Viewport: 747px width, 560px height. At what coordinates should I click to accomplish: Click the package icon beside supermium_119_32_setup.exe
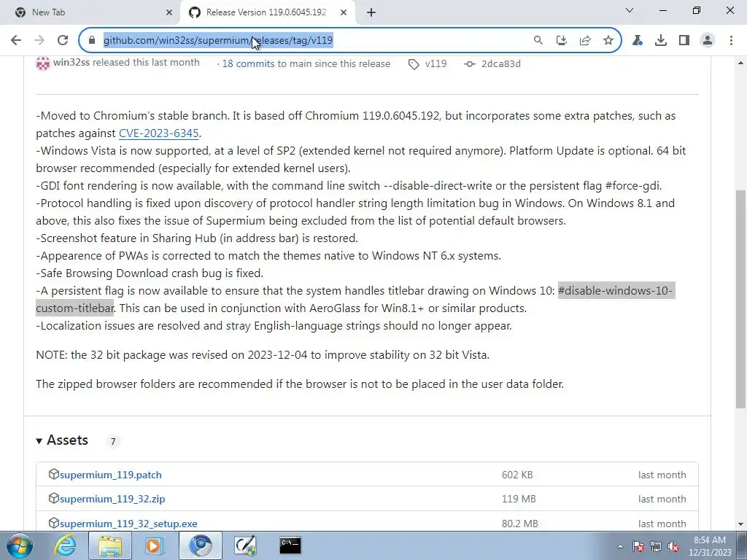(53, 523)
